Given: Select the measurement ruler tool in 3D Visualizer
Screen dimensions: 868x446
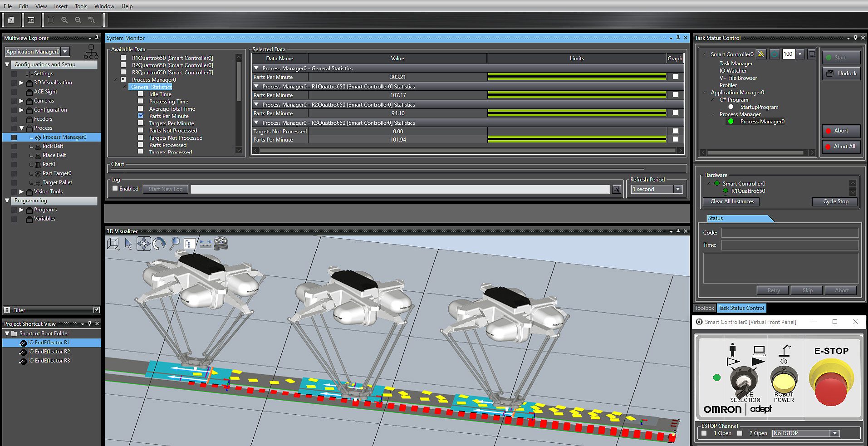Looking at the screenshot, I should 206,244.
